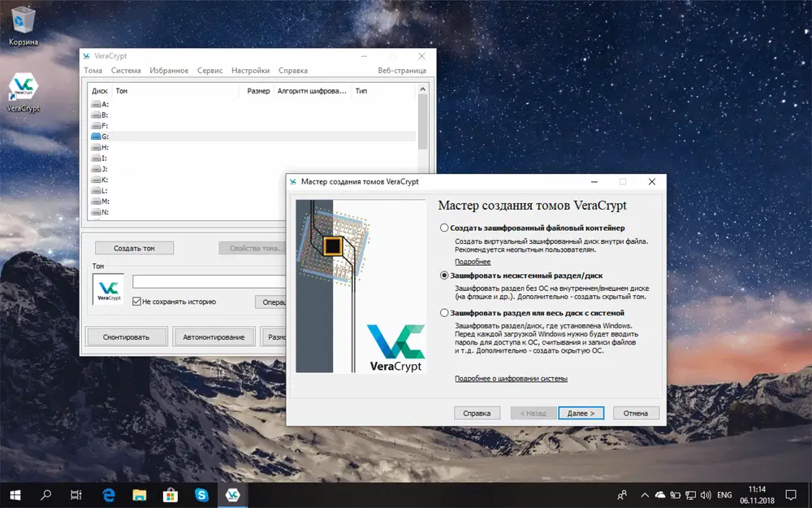Screen dimensions: 812x508
Task: Open the Система menu
Action: [126, 71]
